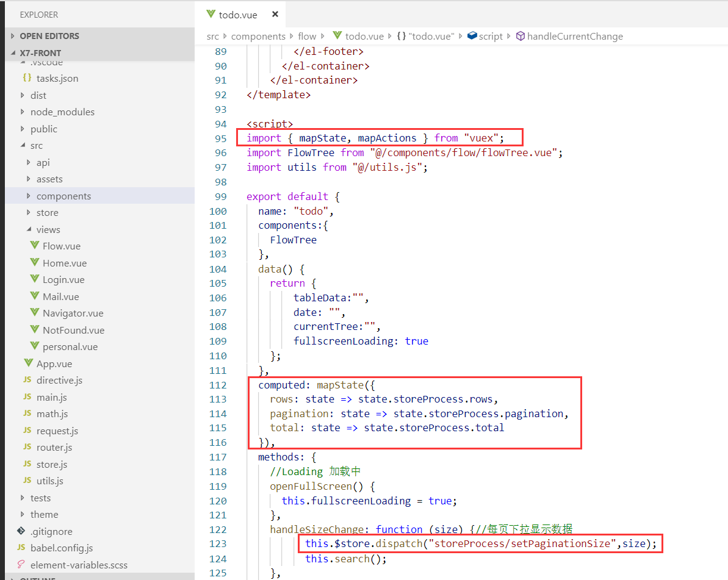
Task: Open request.js file
Action: click(57, 431)
